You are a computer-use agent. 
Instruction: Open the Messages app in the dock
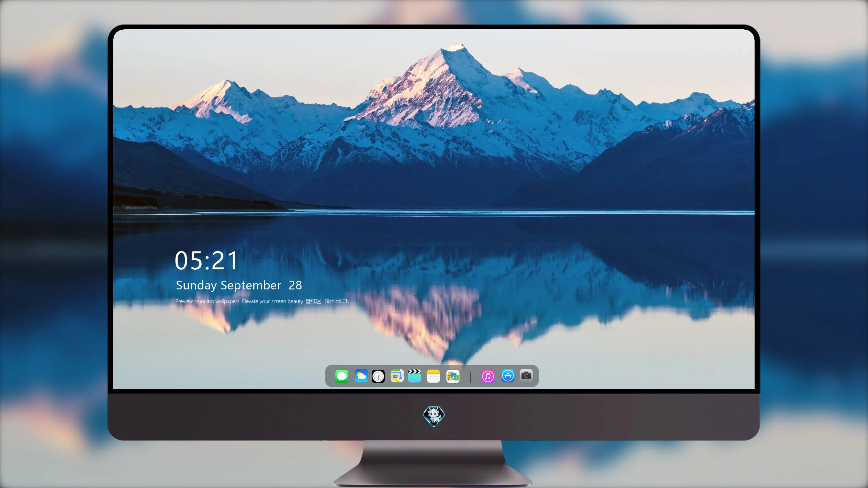pyautogui.click(x=342, y=376)
